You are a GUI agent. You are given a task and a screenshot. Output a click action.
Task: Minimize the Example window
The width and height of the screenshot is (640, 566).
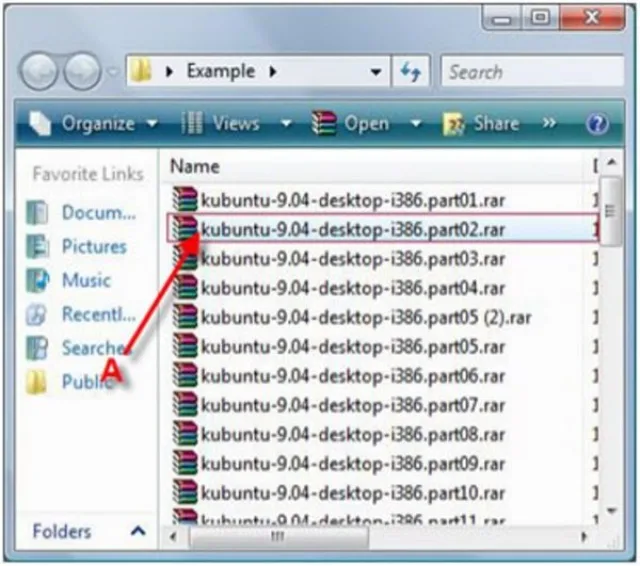(x=502, y=18)
